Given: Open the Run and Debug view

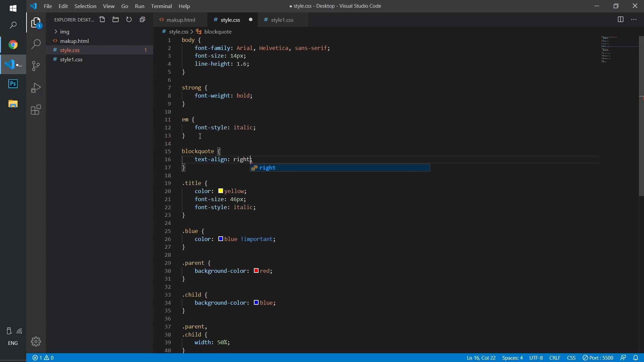Looking at the screenshot, I should (x=36, y=88).
